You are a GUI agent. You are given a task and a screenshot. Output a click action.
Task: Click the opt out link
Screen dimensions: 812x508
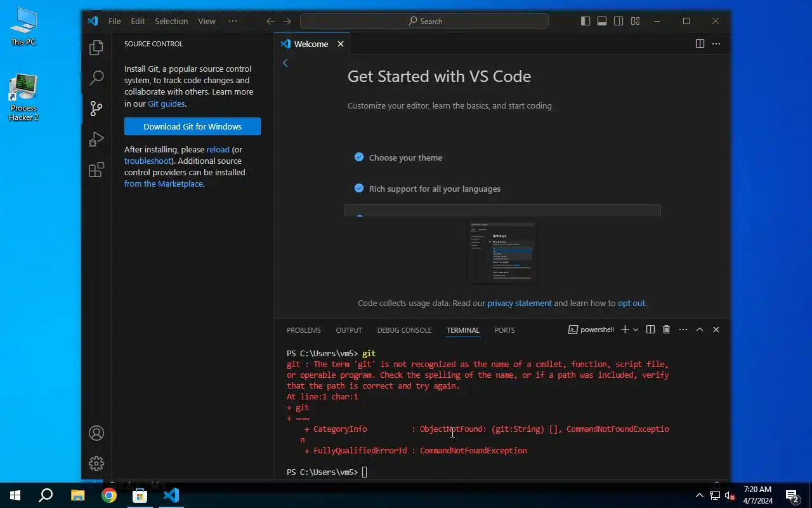tap(631, 303)
